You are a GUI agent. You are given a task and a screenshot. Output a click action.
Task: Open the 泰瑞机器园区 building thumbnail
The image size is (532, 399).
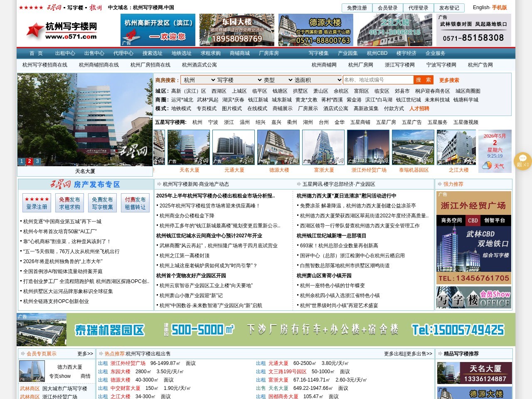[413, 147]
